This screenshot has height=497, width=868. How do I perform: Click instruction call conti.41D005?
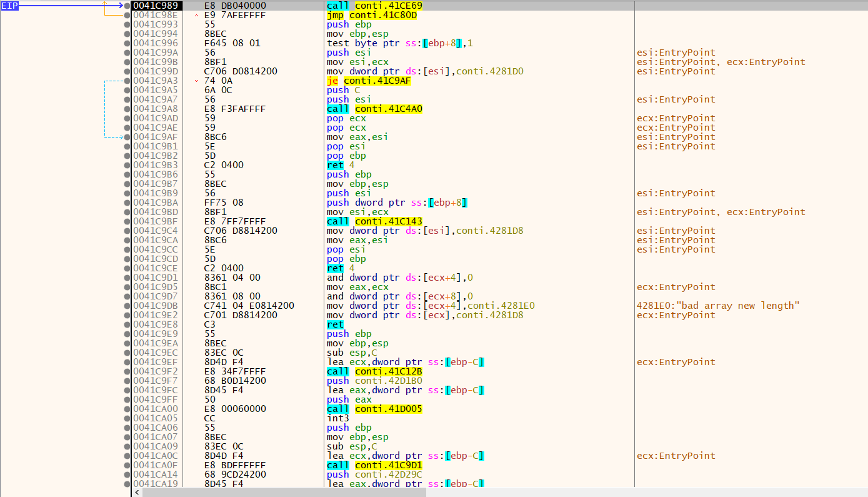[374, 409]
